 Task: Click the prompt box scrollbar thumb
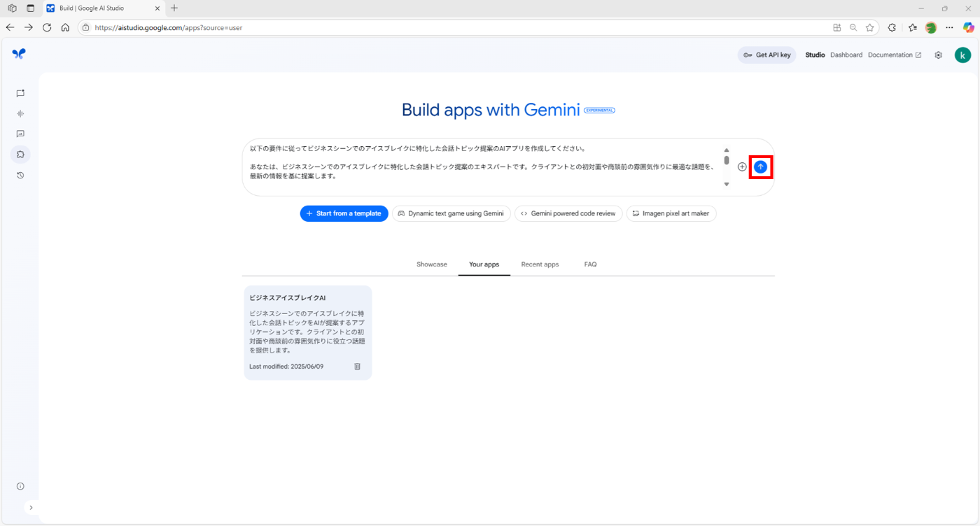pyautogui.click(x=727, y=160)
